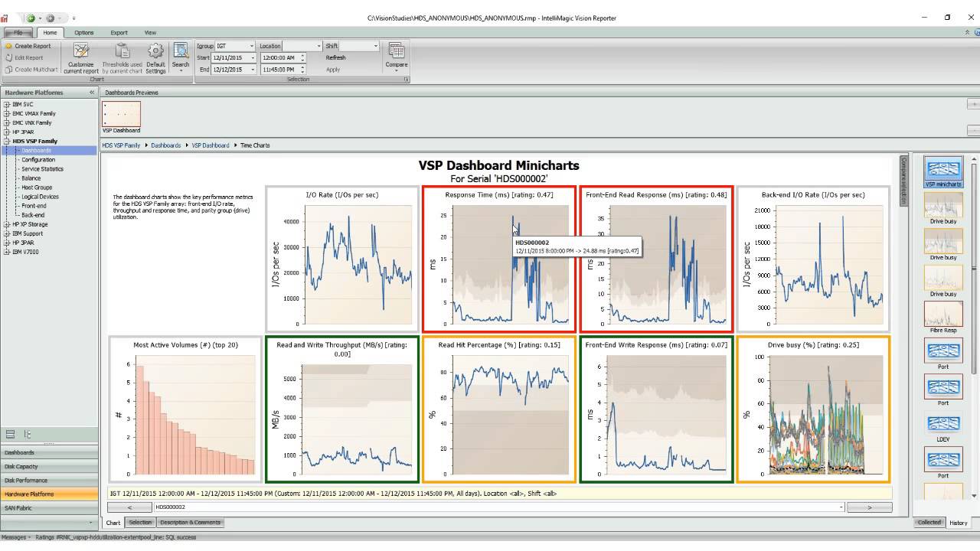980x551 pixels.
Task: Expand the EMC VMAX Family node
Action: pos(7,113)
